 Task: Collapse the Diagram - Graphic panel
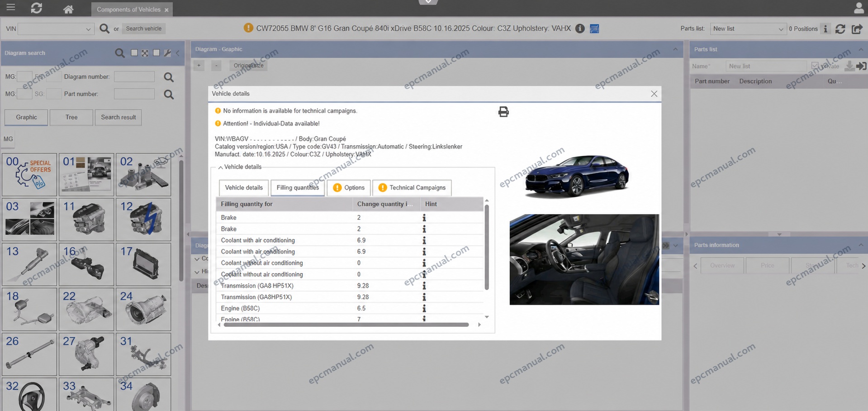675,49
